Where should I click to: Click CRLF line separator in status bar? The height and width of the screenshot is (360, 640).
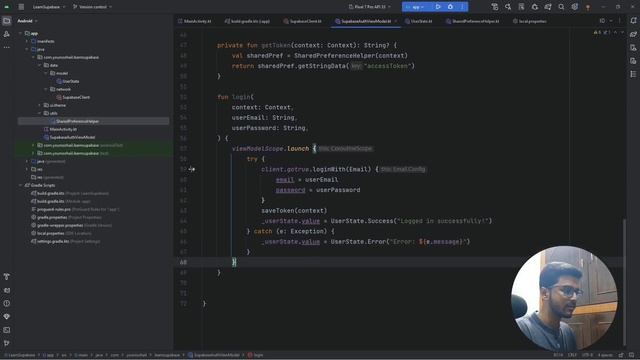pos(572,355)
